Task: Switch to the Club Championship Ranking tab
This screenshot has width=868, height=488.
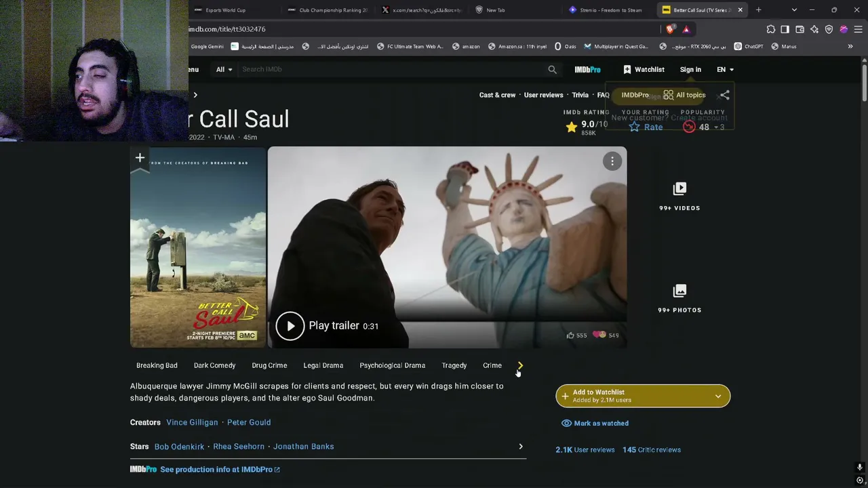Action: [328, 10]
